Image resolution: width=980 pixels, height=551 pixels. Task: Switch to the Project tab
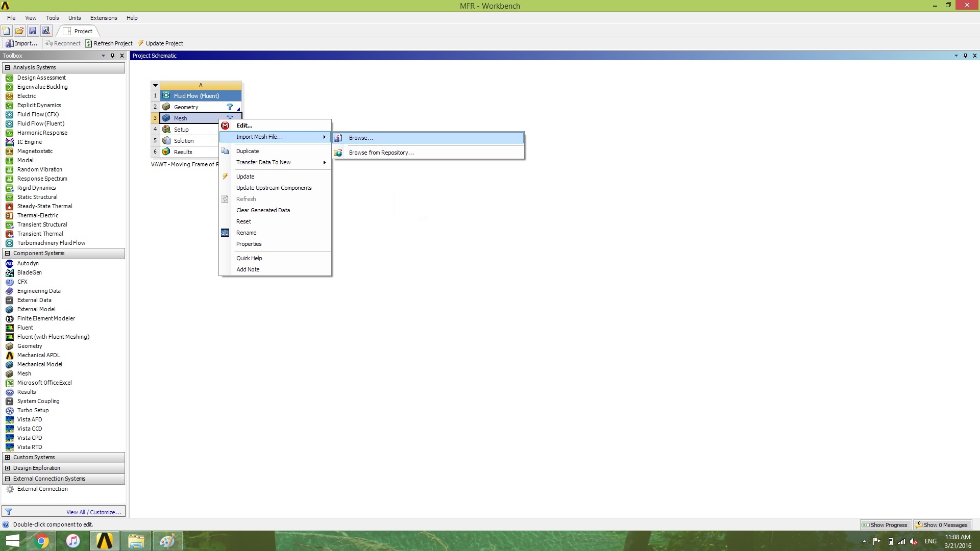78,31
